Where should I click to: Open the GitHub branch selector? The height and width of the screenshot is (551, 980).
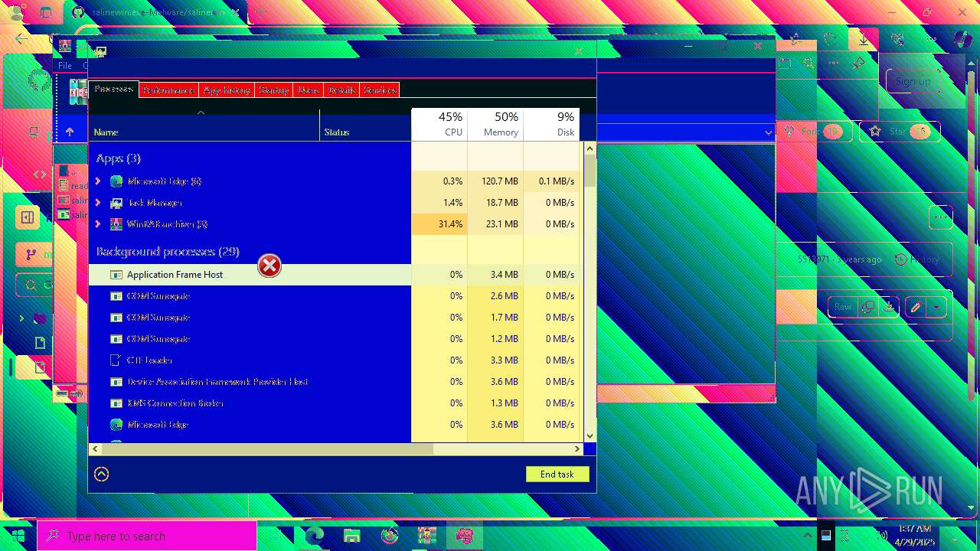click(x=34, y=254)
